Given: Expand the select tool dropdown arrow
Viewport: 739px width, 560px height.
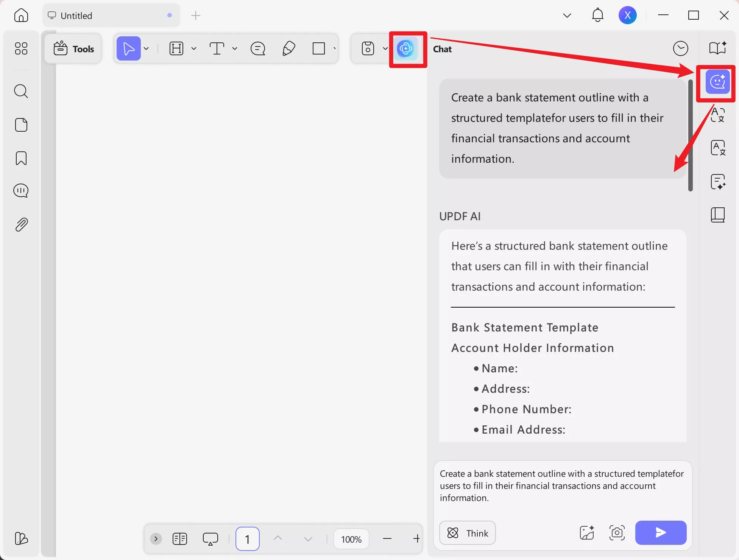Looking at the screenshot, I should 146,49.
